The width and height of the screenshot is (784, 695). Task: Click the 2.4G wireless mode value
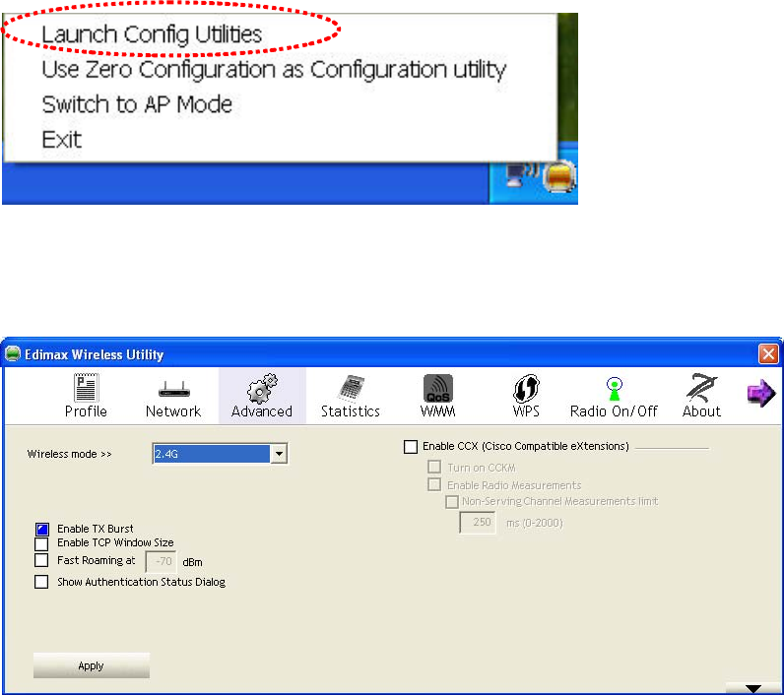[212, 454]
